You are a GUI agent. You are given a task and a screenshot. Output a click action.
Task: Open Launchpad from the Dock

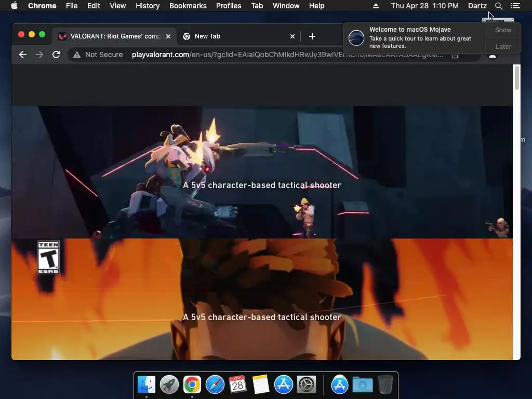pyautogui.click(x=169, y=384)
